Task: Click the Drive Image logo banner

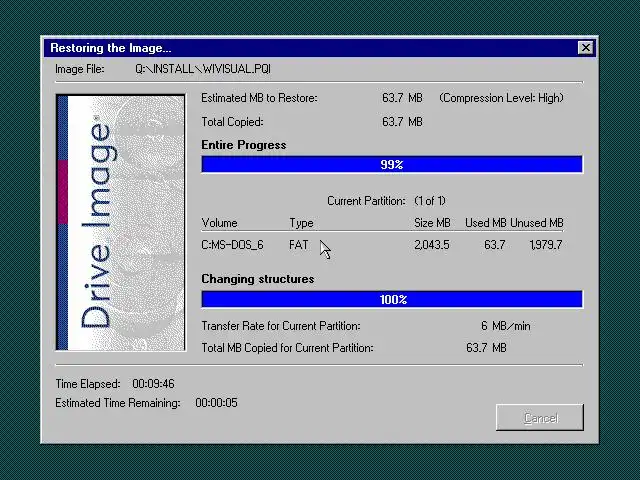Action: [x=120, y=222]
